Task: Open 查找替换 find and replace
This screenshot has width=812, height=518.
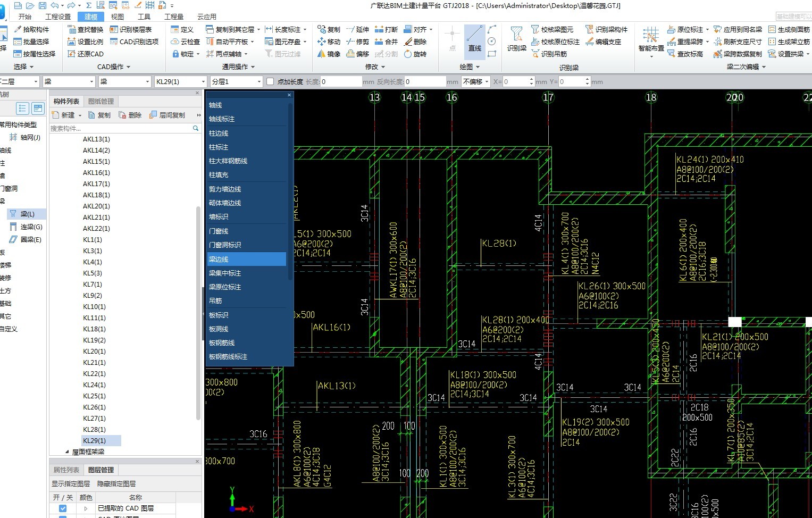Action: point(86,29)
